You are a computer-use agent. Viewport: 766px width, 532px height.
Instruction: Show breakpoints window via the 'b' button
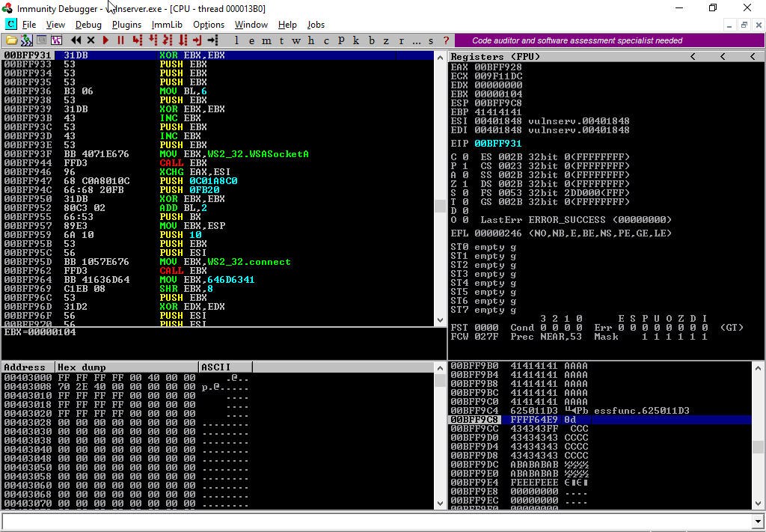372,40
